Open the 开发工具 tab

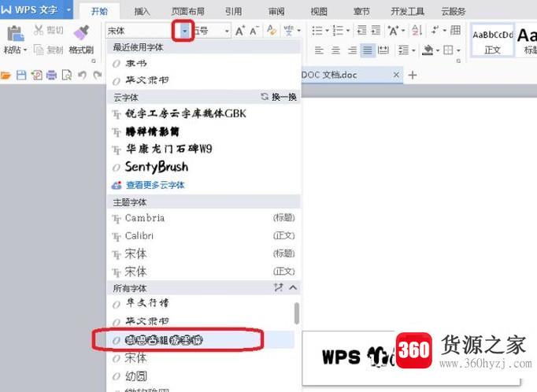click(x=408, y=11)
